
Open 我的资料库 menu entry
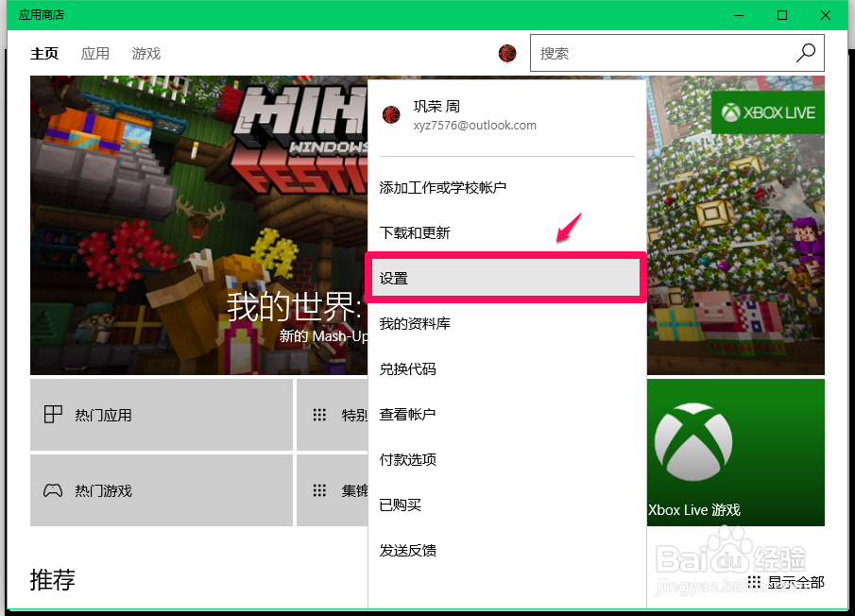(x=507, y=324)
